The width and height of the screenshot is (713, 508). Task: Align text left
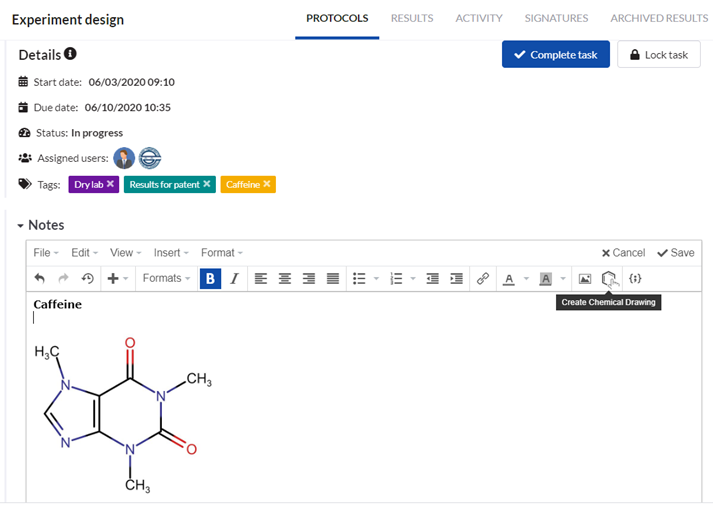point(261,278)
